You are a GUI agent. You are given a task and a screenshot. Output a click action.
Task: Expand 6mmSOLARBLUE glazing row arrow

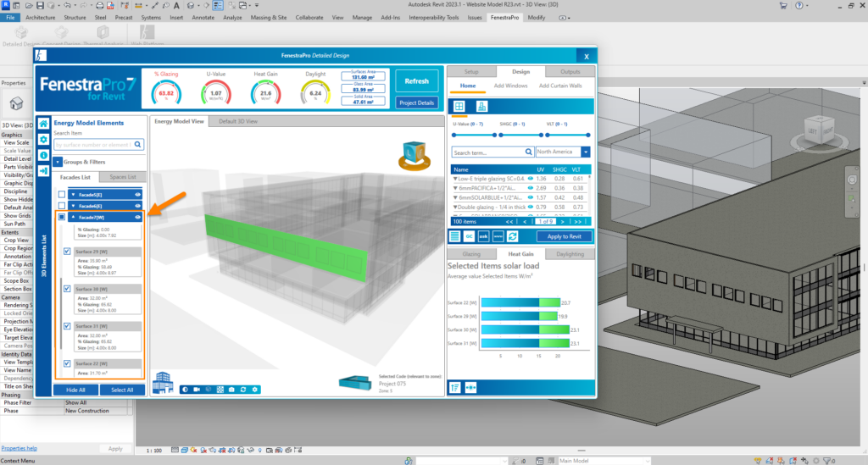(455, 197)
